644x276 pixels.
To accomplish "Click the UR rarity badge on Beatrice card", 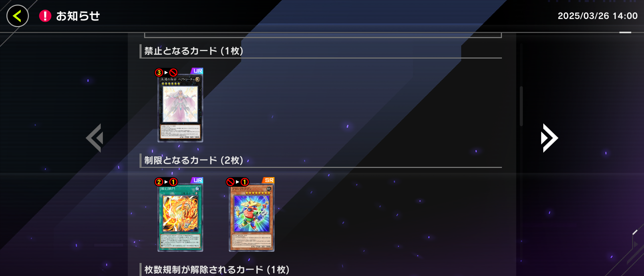I will pos(197,71).
